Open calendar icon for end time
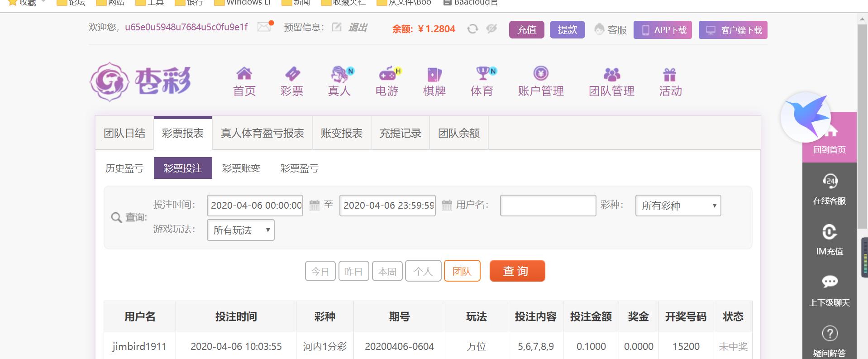This screenshot has height=359, width=868. (447, 205)
